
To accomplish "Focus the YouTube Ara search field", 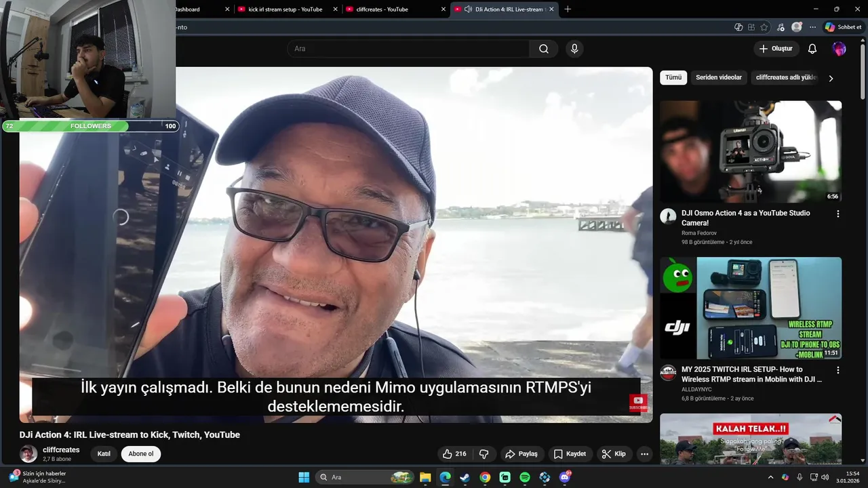I will 408,49.
